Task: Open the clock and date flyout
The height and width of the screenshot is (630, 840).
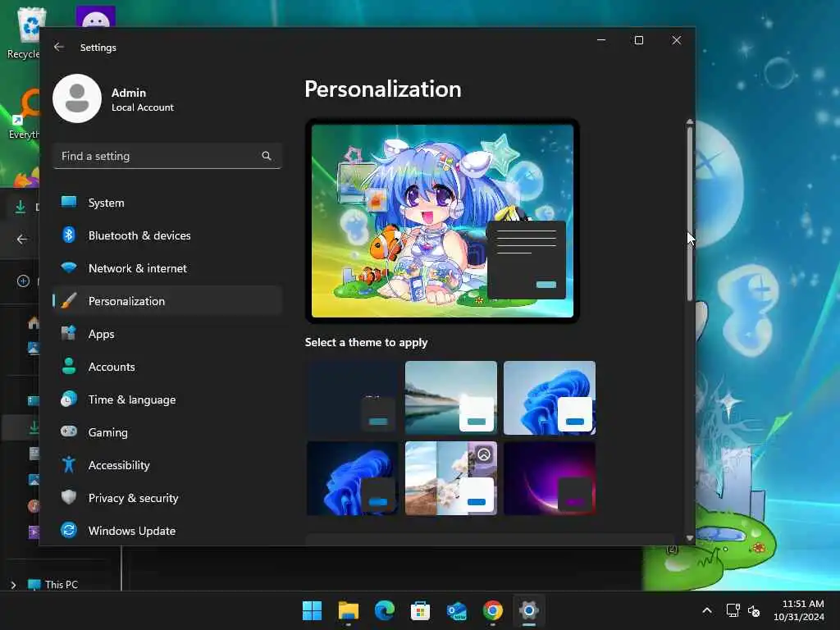Action: 798,610
